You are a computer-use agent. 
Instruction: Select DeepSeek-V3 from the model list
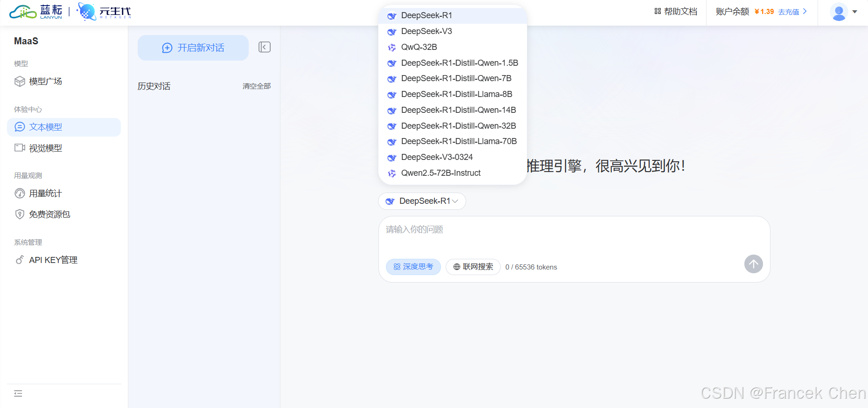tap(453, 31)
